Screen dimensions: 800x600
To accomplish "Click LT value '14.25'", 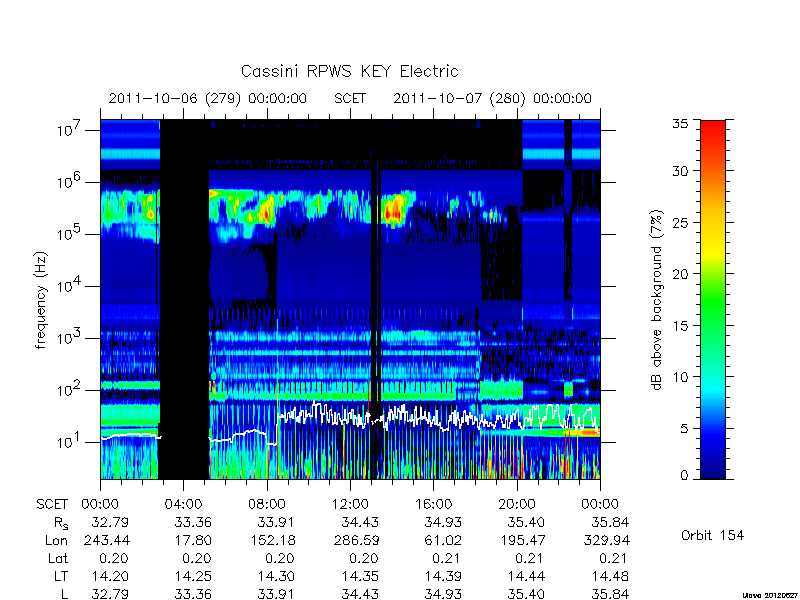I will [193, 577].
